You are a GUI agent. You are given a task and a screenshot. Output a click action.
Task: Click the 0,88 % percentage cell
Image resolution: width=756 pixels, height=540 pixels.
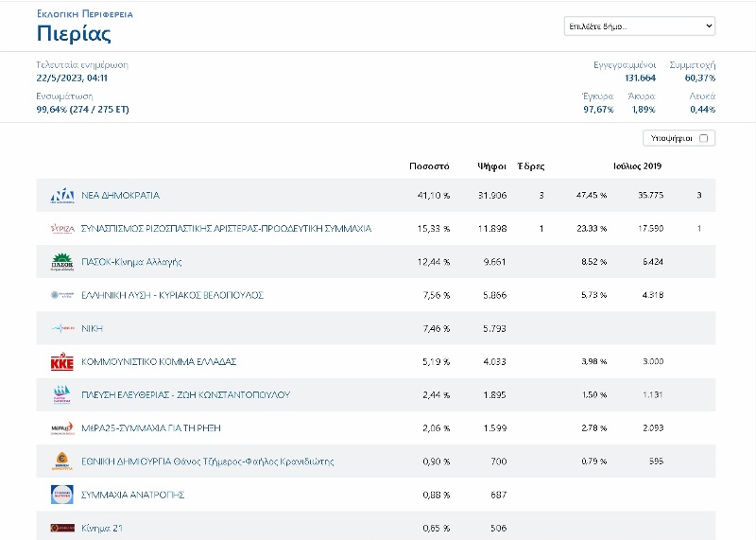coord(437,495)
